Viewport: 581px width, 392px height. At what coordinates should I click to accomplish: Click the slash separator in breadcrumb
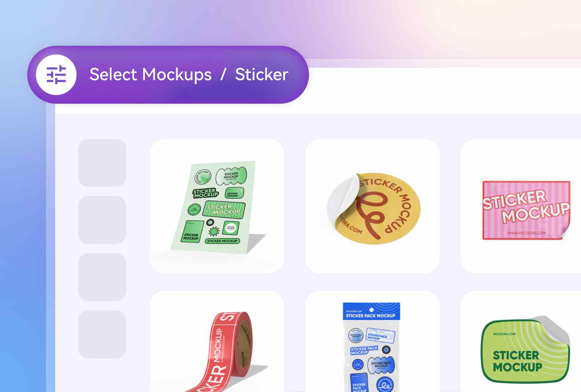pos(223,75)
